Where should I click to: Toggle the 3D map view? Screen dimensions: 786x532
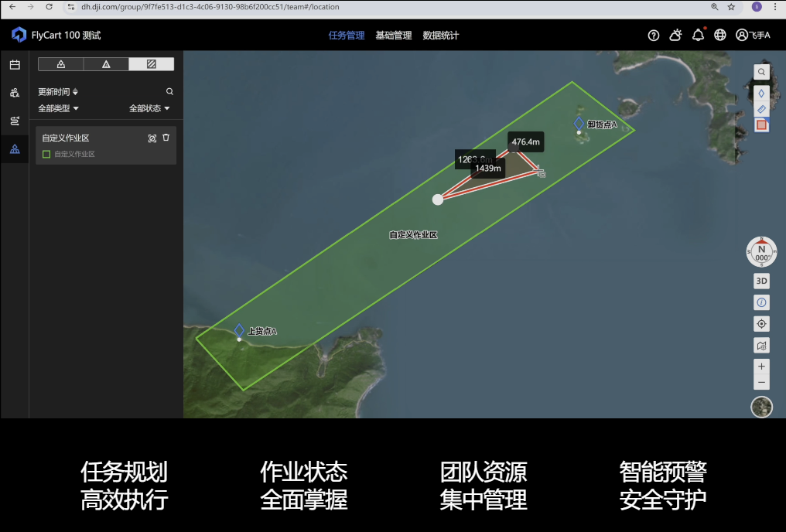click(x=761, y=281)
